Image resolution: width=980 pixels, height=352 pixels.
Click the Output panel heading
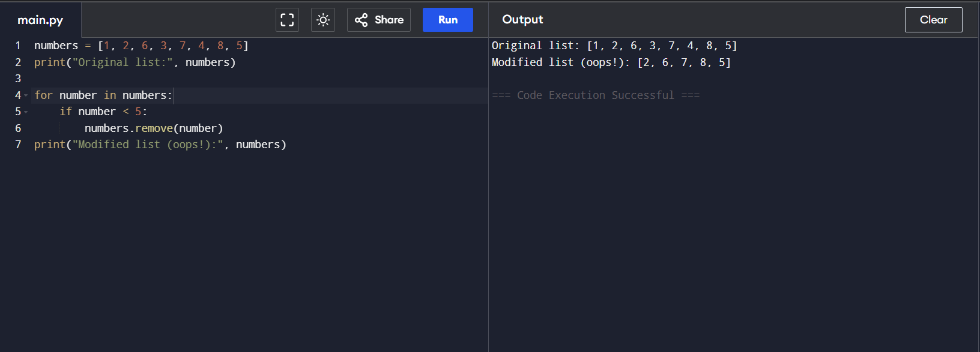(522, 20)
